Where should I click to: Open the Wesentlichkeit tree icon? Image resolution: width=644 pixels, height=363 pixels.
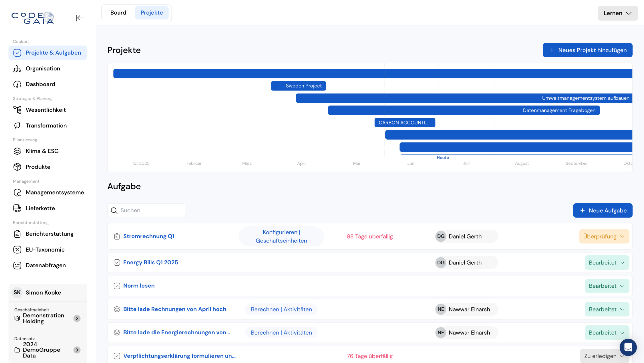click(17, 110)
